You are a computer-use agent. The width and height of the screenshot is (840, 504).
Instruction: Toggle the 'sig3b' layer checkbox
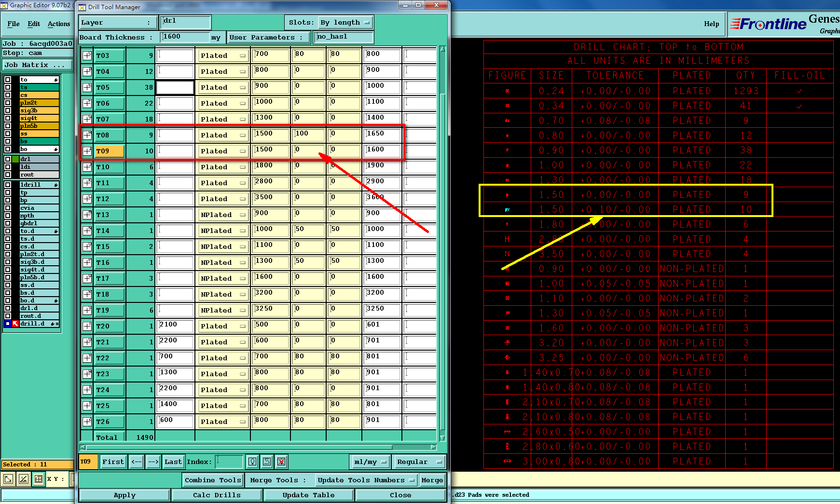[8, 110]
